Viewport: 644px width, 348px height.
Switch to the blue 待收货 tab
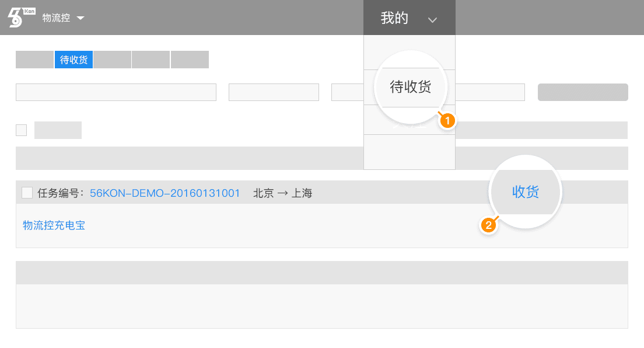pyautogui.click(x=73, y=60)
